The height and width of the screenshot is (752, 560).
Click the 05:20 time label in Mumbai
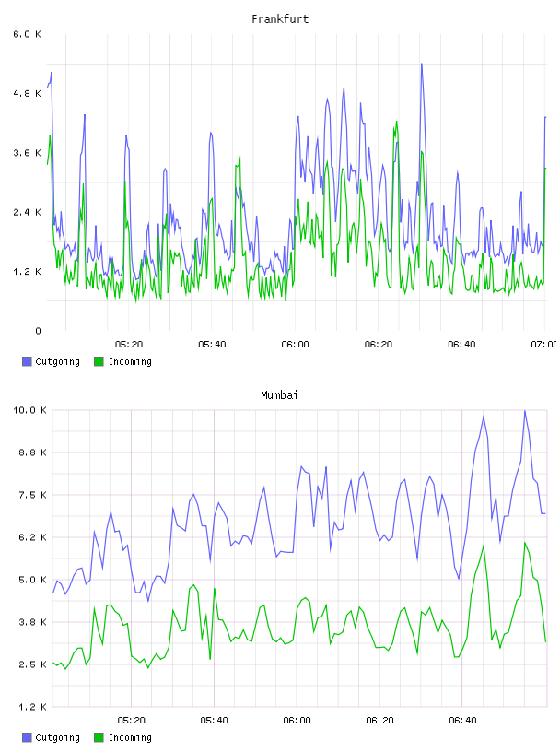click(x=132, y=721)
